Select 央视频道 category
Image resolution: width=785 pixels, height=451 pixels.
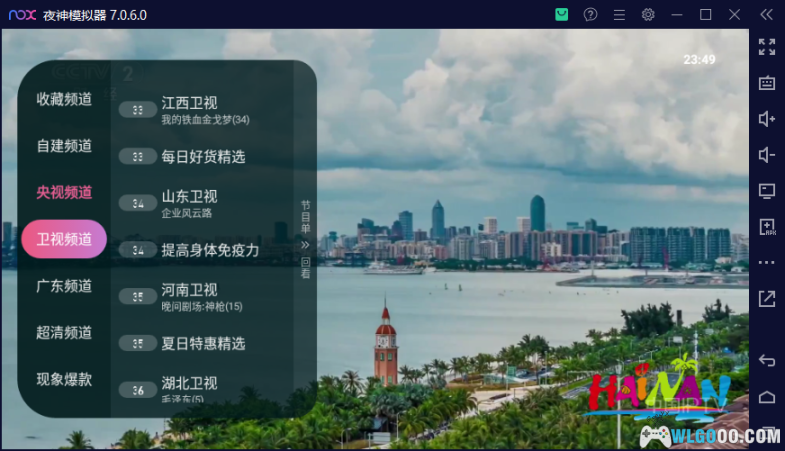coord(64,192)
